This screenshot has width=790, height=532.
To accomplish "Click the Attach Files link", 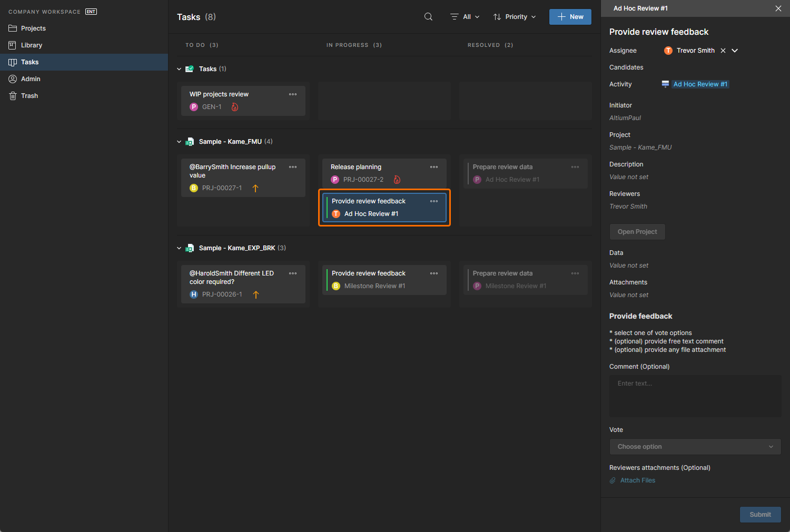I will click(x=637, y=480).
